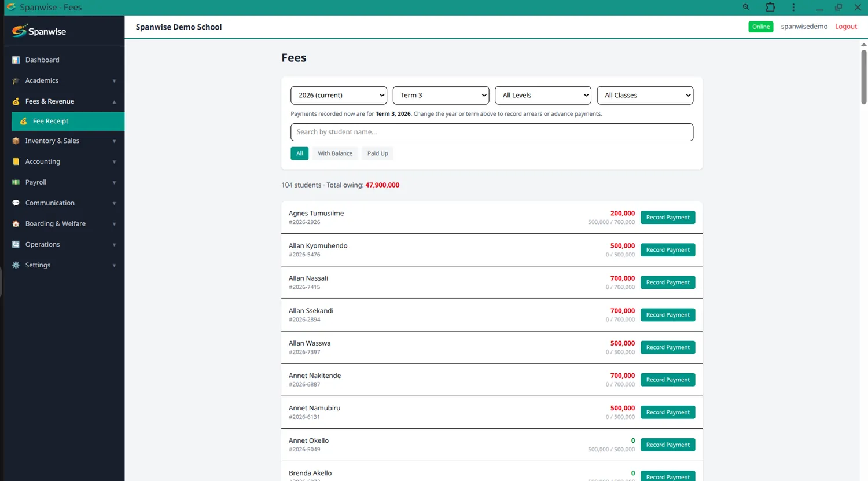The height and width of the screenshot is (481, 868).
Task: Click the Communication speech bubble icon
Action: click(16, 203)
